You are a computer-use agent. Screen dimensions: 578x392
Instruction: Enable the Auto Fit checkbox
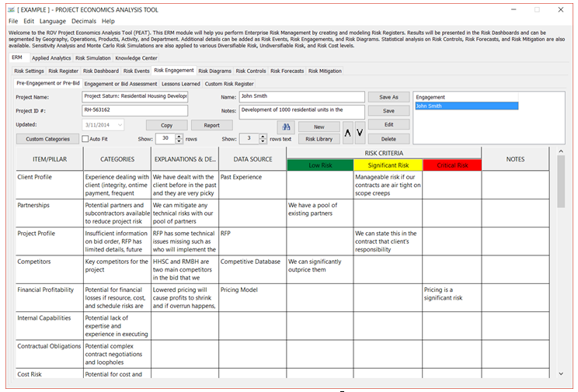pos(85,139)
